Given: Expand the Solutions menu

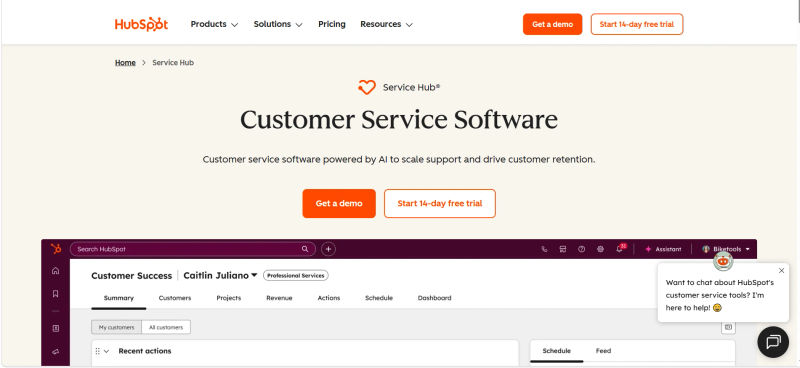Looking at the screenshot, I should (278, 24).
